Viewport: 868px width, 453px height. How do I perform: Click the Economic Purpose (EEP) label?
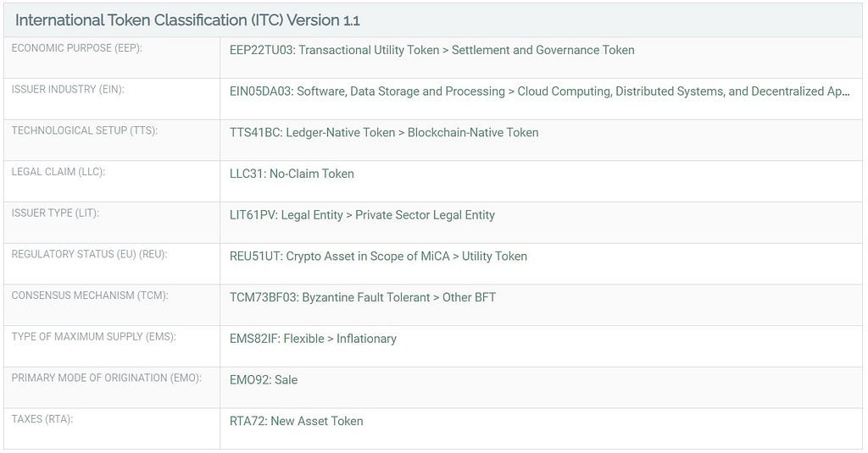coord(77,48)
